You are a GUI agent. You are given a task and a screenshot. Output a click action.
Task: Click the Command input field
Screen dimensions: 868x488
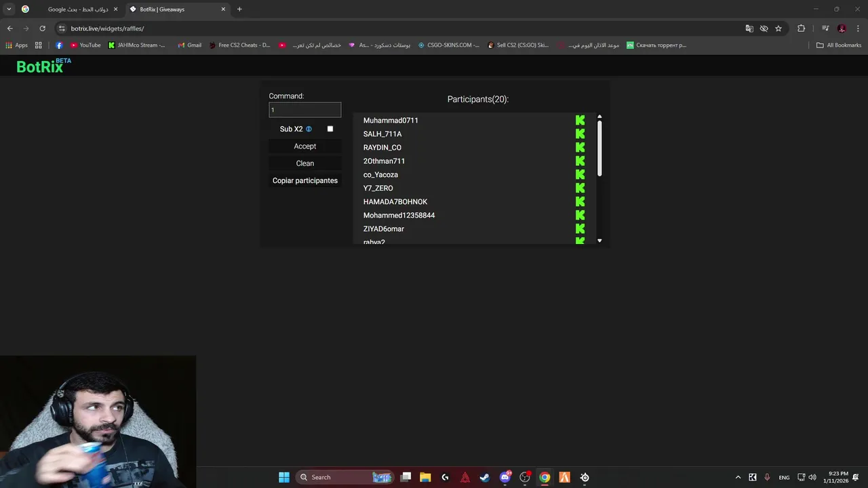click(x=305, y=110)
